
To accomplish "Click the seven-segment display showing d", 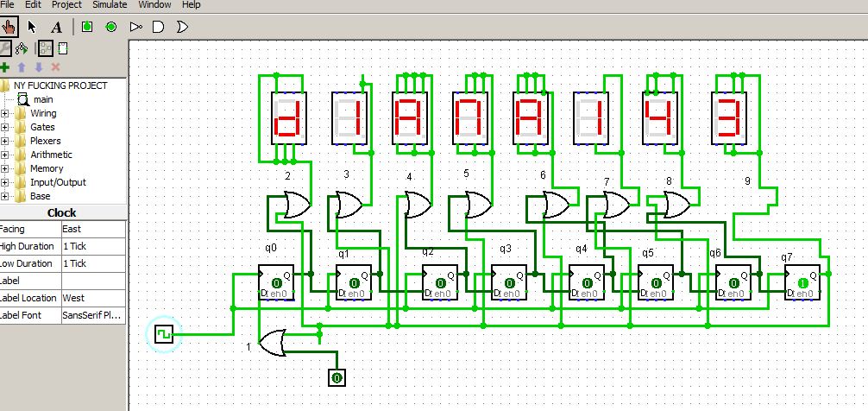I will (x=288, y=118).
